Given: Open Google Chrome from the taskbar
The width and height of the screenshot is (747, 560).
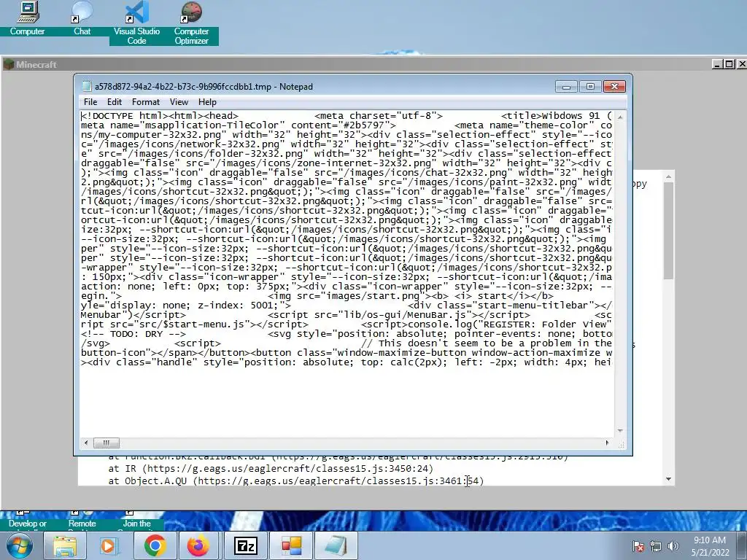Looking at the screenshot, I should [155, 545].
